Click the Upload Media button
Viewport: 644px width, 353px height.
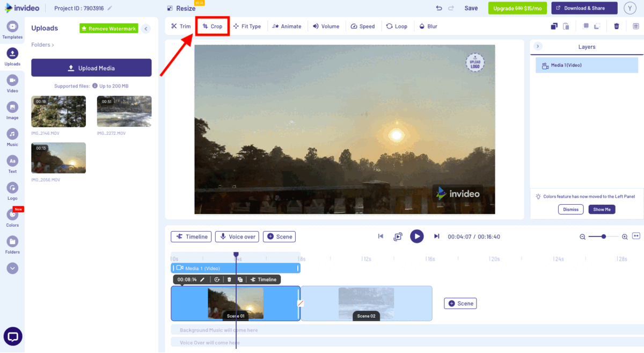(91, 68)
